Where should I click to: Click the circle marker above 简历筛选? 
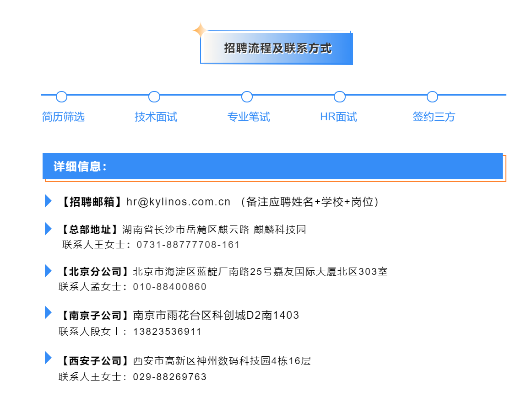tap(61, 97)
